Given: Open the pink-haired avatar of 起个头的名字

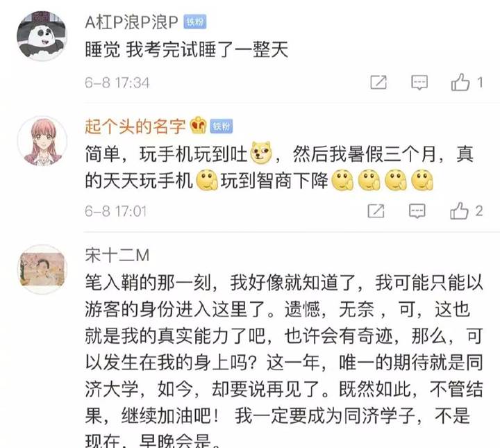Looking at the screenshot, I should click(x=42, y=141).
